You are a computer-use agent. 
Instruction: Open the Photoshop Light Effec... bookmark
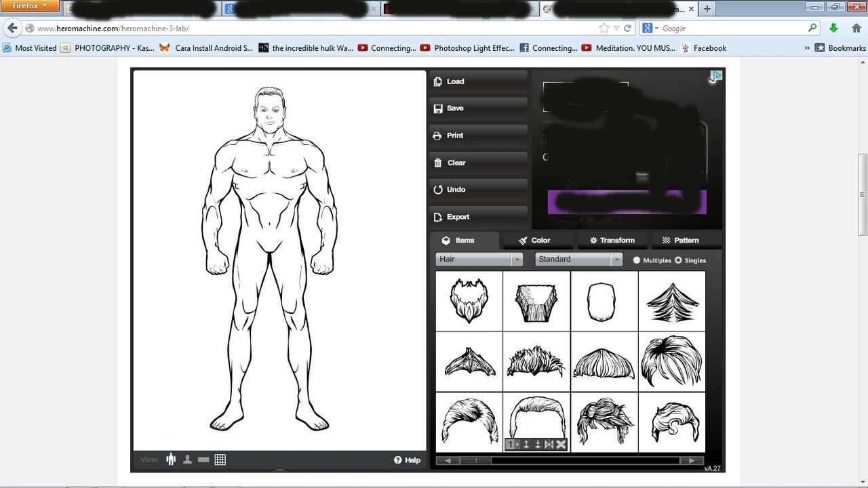[467, 48]
